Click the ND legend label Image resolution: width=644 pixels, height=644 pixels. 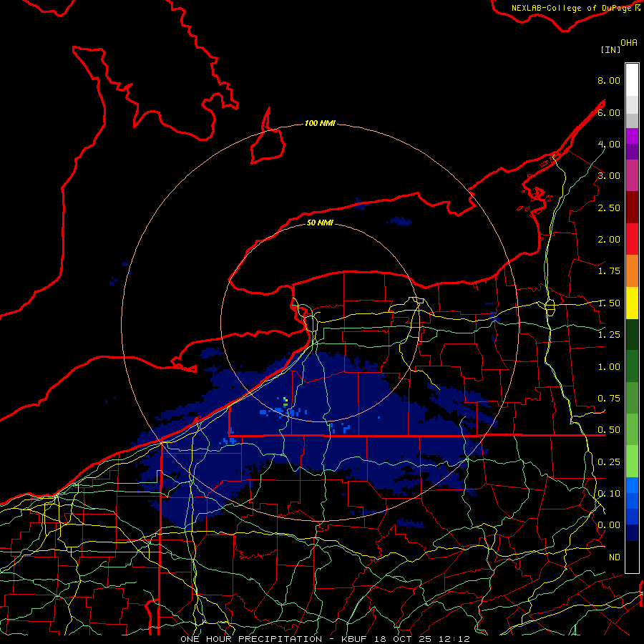click(614, 557)
